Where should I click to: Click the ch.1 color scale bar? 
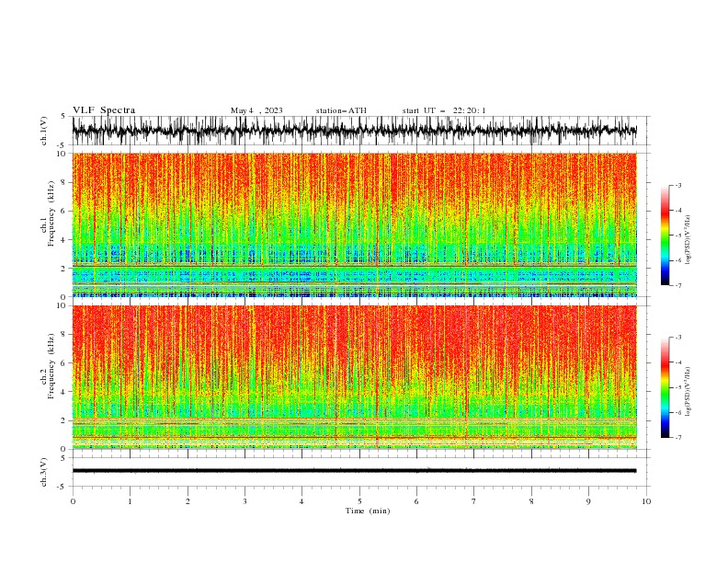(x=665, y=235)
